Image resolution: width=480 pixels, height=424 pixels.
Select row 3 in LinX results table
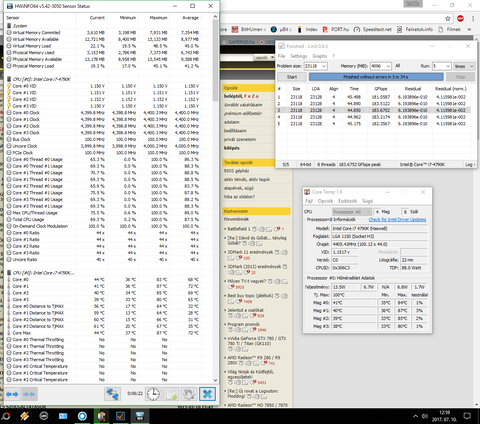click(373, 110)
